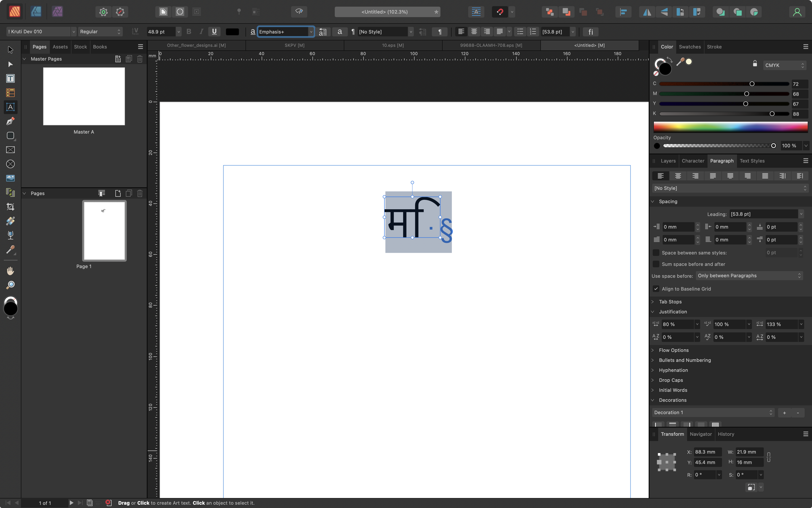Select the Crop tool

(x=10, y=207)
